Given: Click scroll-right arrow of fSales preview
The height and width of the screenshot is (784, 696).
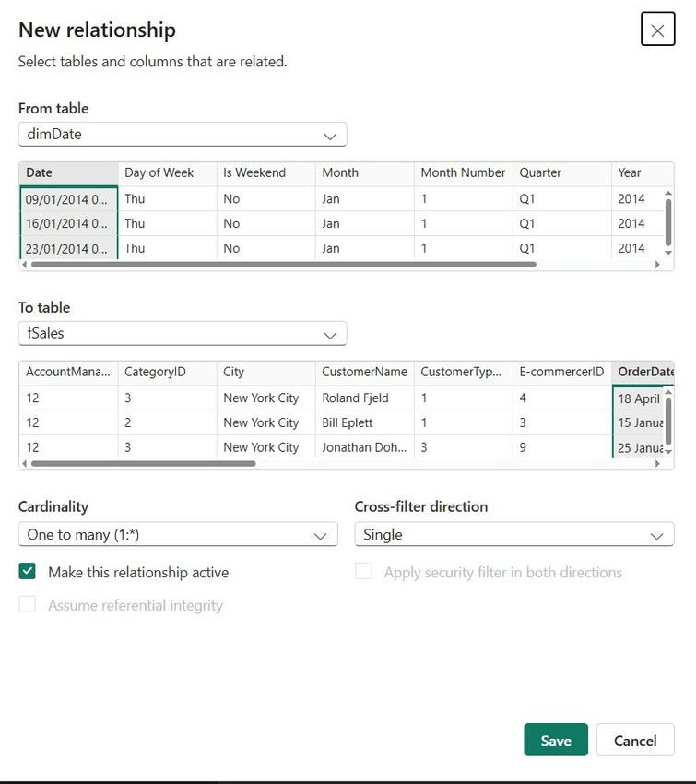Looking at the screenshot, I should 657,464.
